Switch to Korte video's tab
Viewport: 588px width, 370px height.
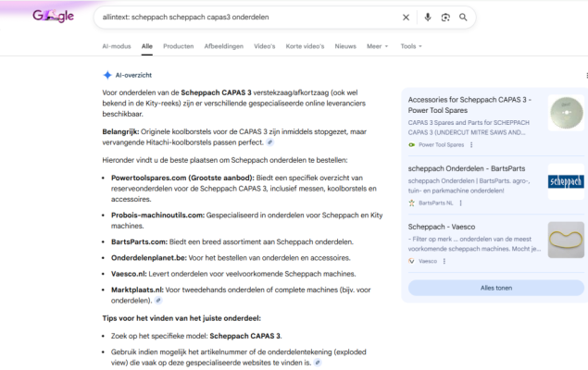point(305,46)
